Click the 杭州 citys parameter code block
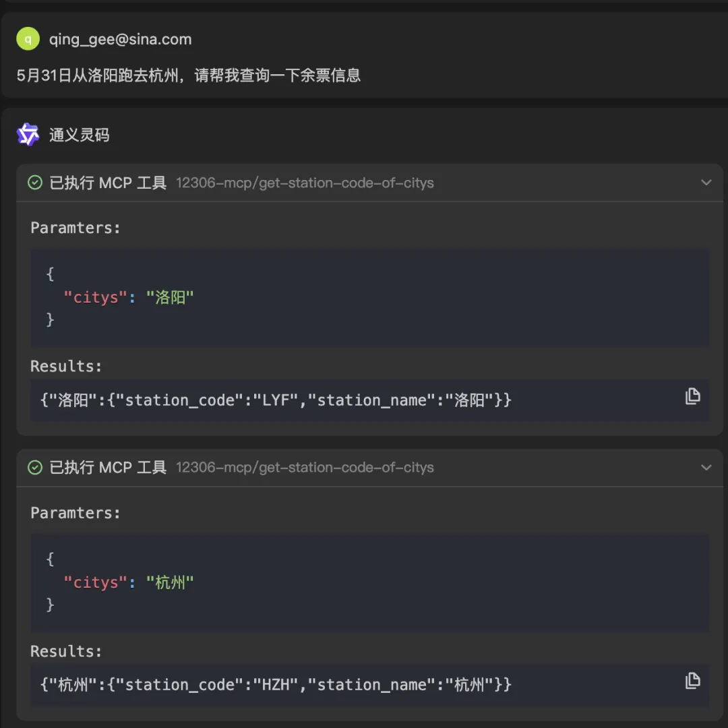The height and width of the screenshot is (728, 728). pos(369,582)
